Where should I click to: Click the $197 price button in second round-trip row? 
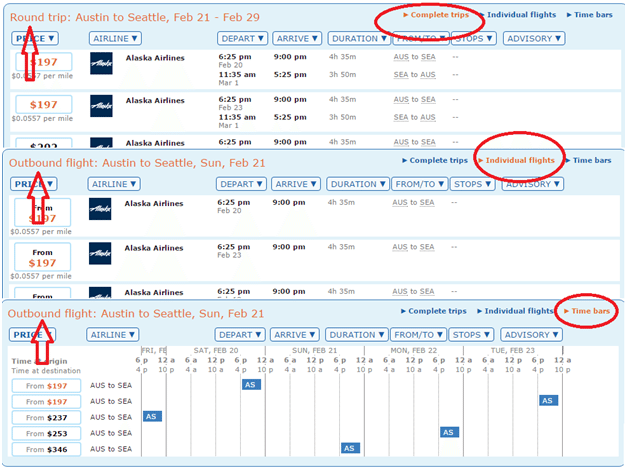[44, 104]
